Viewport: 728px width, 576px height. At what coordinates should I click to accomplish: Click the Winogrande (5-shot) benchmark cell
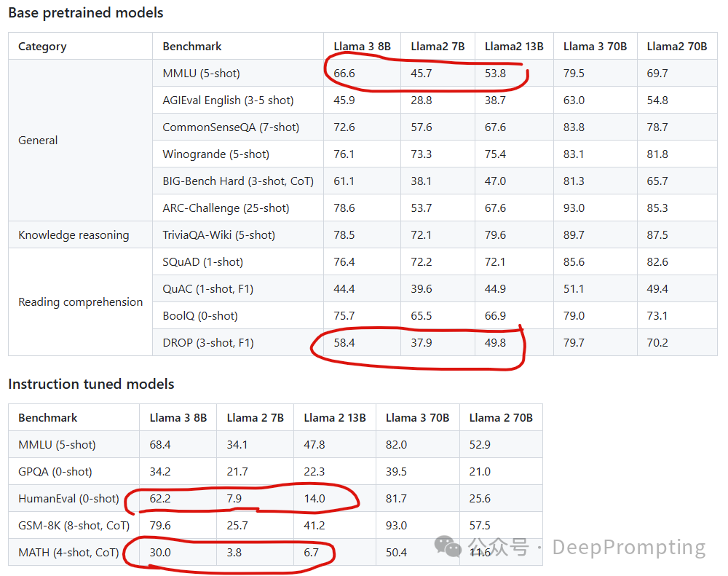coord(215,154)
